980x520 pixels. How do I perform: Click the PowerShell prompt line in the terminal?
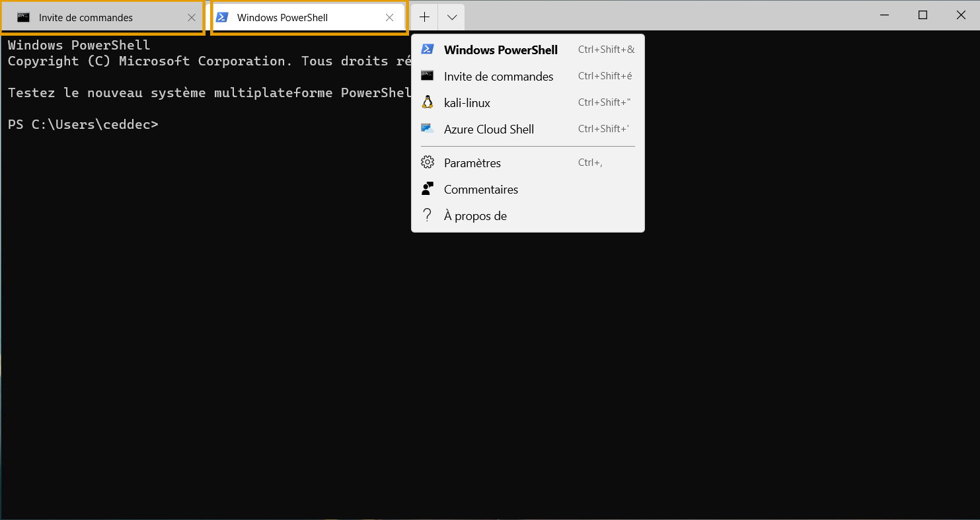point(83,124)
